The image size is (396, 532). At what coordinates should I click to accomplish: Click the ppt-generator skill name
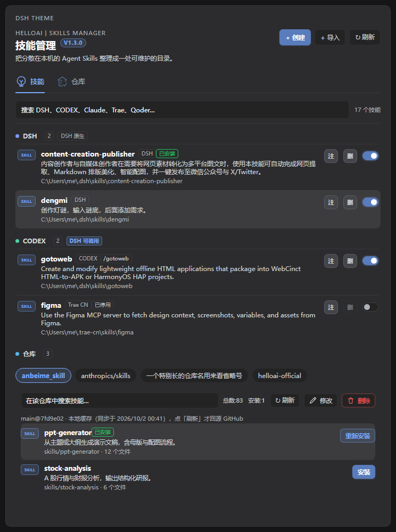tap(68, 432)
